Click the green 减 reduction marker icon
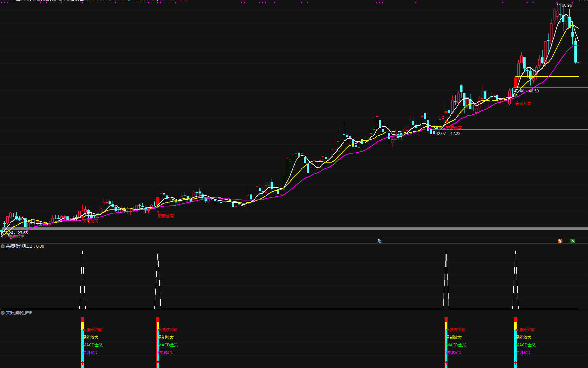Viewport: 588px width, 368px height. (x=572, y=241)
